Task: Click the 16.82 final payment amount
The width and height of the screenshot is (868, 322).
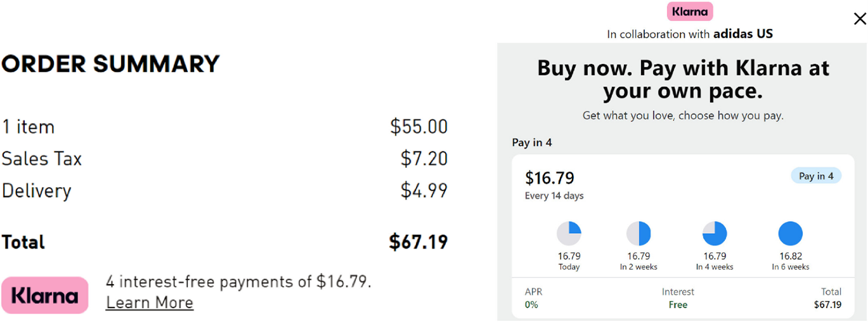Action: (791, 256)
